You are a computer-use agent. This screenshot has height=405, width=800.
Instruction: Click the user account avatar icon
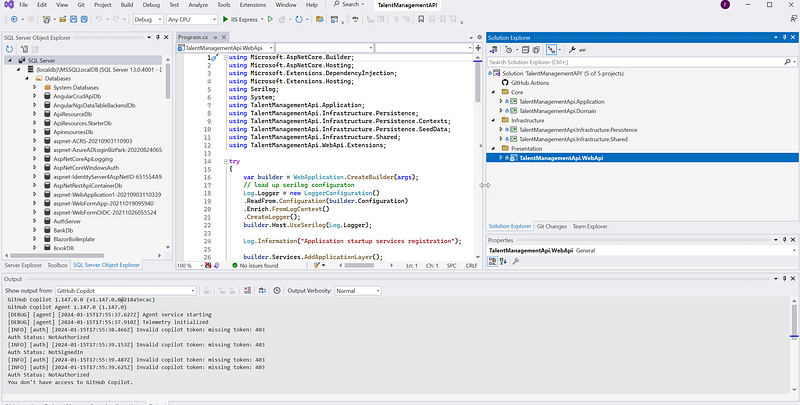click(726, 5)
